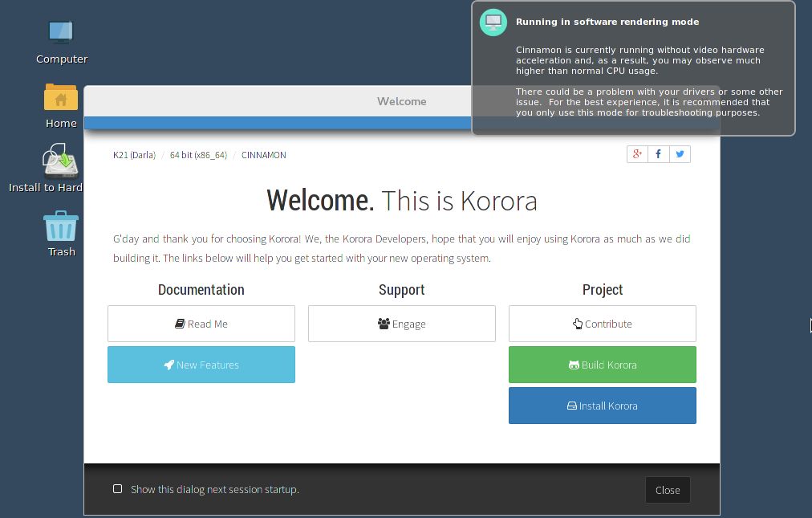Click the monitor icon in the notification

493,22
